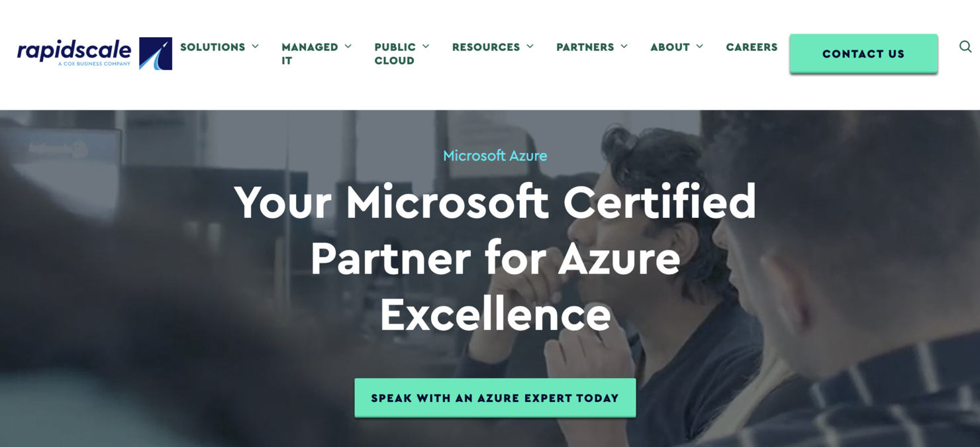The image size is (980, 447).
Task: Open the Resources dropdown chevron
Action: click(x=530, y=46)
